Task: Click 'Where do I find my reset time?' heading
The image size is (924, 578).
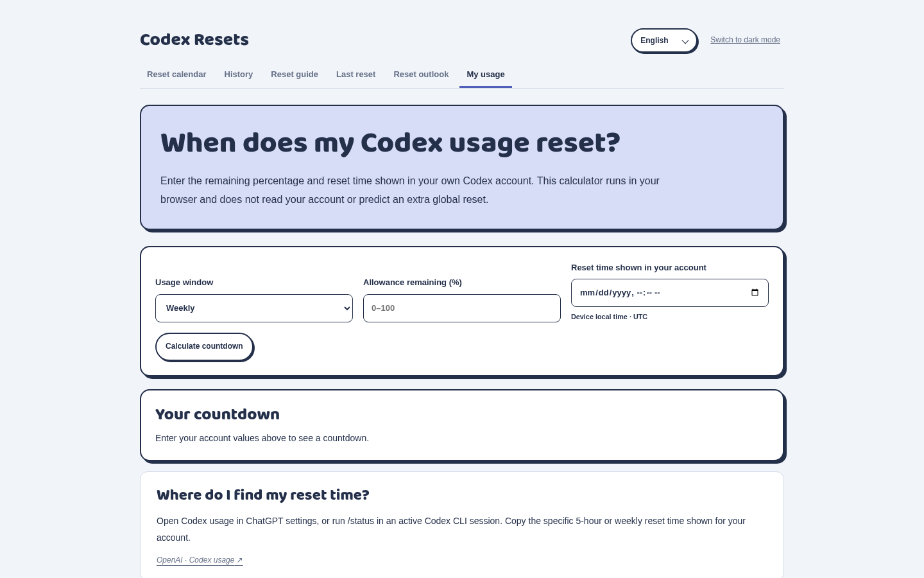Action: coord(263,495)
